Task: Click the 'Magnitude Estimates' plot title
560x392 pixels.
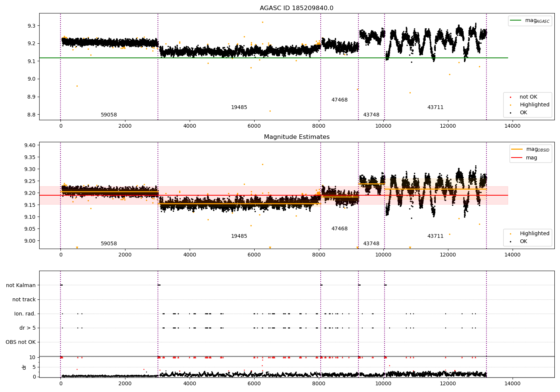Action: pyautogui.click(x=296, y=137)
